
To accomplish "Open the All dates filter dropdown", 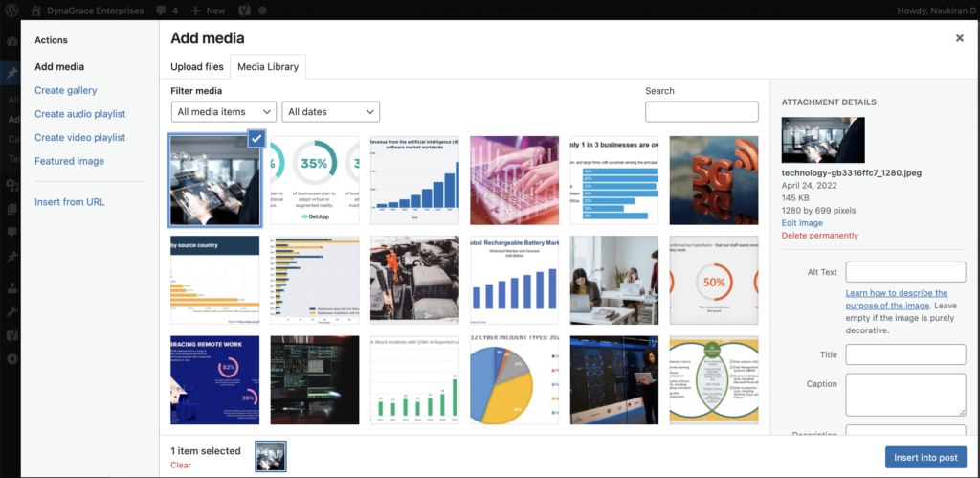I will pyautogui.click(x=330, y=112).
